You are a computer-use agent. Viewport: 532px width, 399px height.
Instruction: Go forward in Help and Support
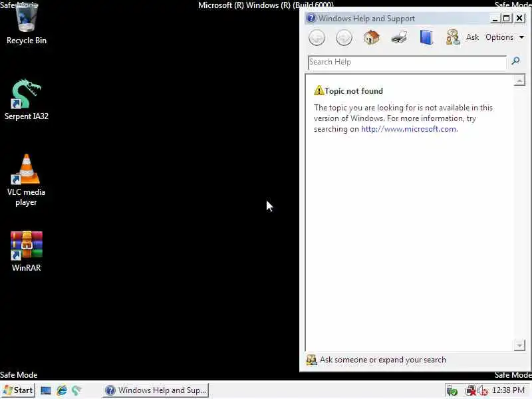click(344, 37)
